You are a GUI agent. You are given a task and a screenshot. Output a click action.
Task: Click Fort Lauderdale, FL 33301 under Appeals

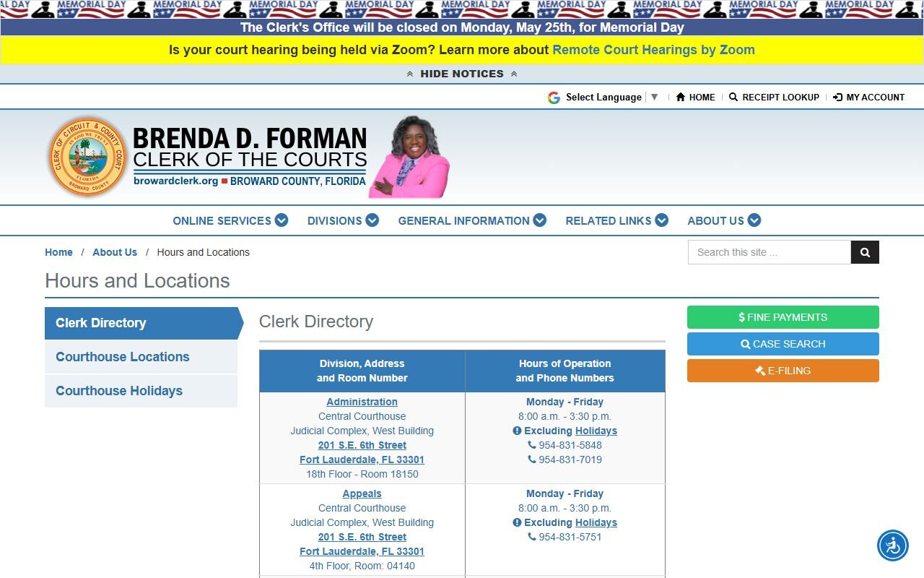point(362,551)
